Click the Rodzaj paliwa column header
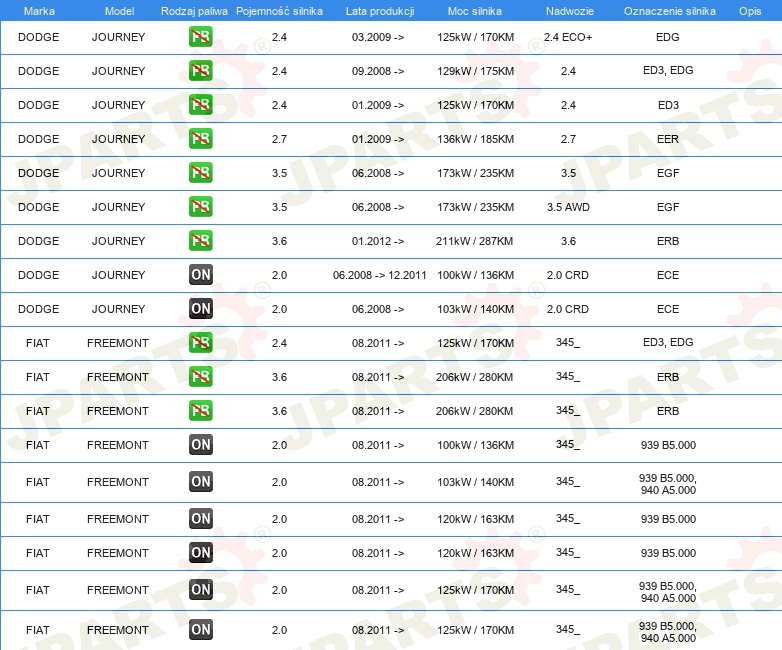The height and width of the screenshot is (650, 782). pos(194,11)
